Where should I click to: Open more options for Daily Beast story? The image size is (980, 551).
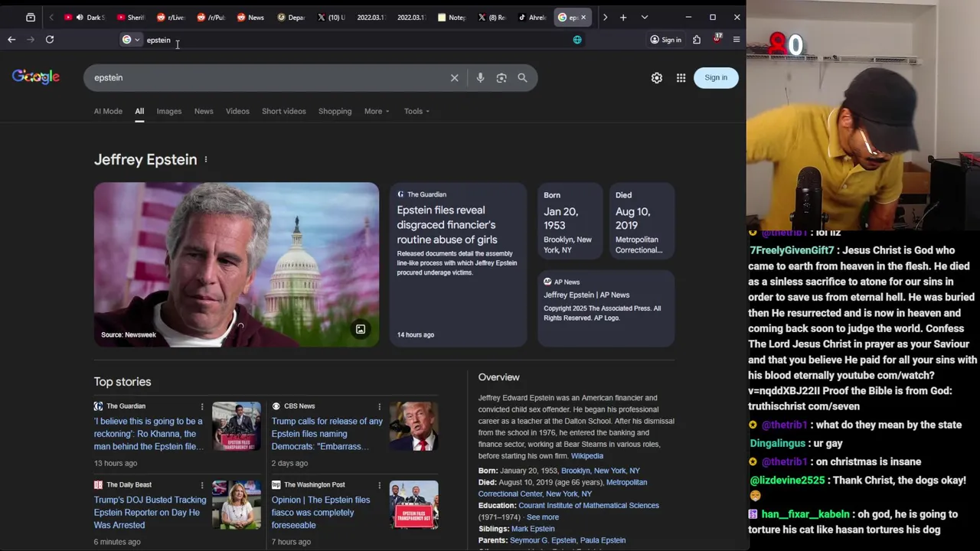(202, 484)
